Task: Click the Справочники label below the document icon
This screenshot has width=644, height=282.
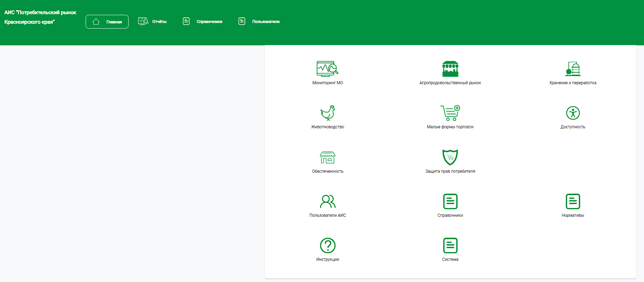Action: point(450,215)
